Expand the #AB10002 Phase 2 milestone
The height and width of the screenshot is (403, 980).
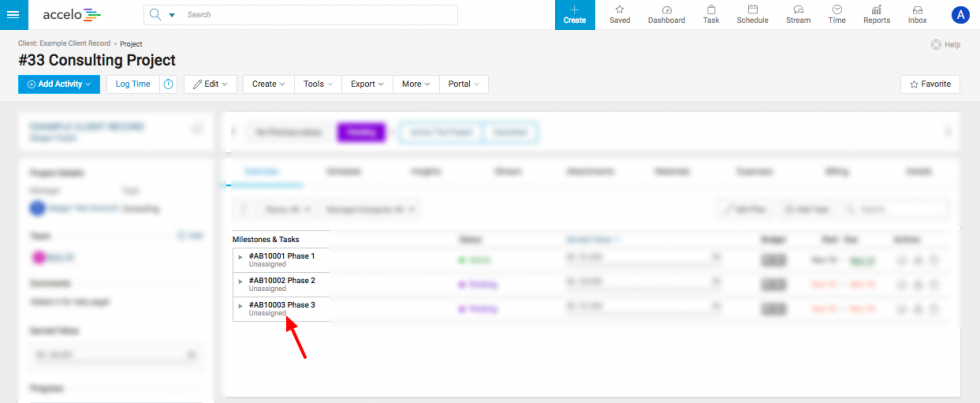pos(240,281)
